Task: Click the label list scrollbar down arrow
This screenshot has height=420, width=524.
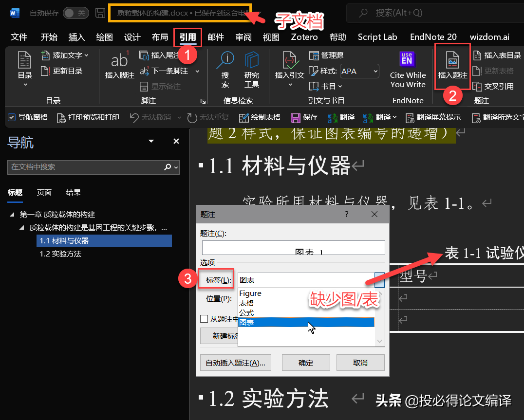Action: (380, 342)
